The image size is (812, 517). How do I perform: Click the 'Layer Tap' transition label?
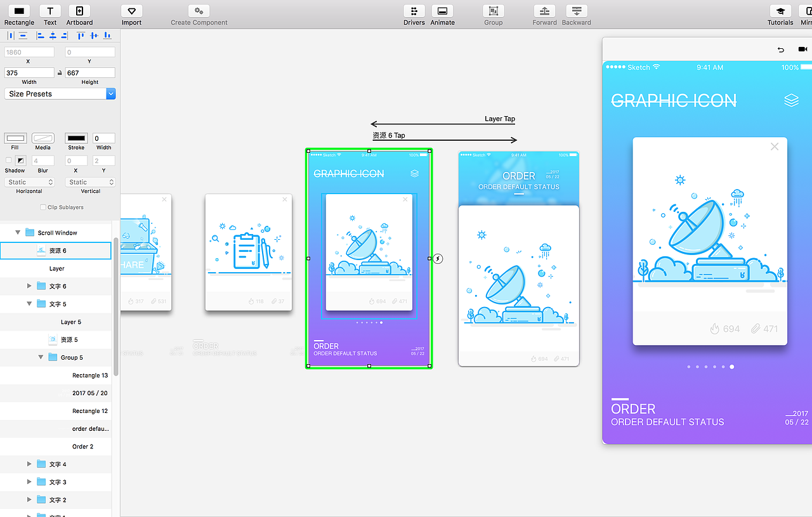[x=500, y=119]
